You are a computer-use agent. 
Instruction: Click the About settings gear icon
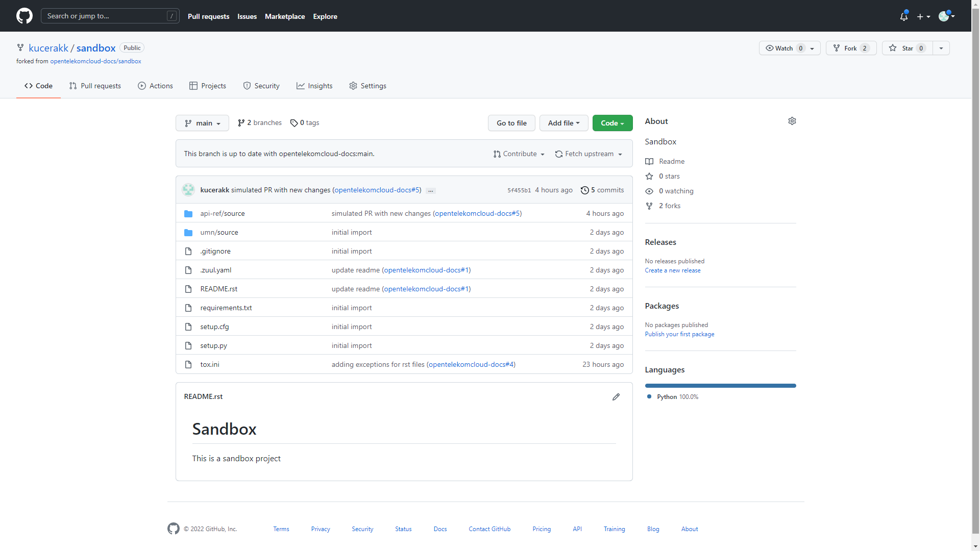[792, 121]
